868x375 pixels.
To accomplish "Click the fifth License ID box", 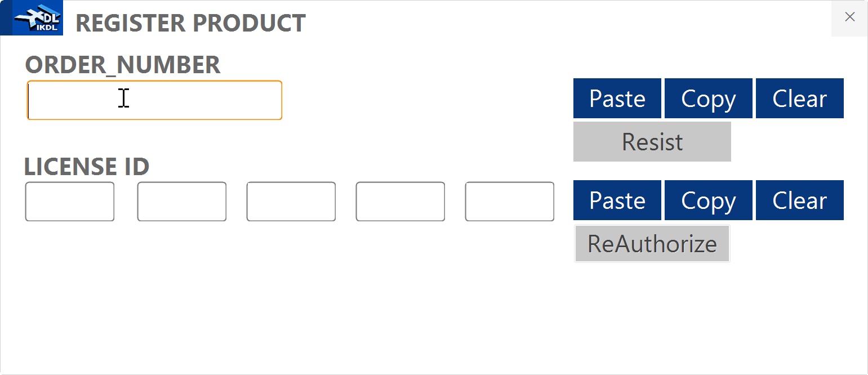I will point(510,202).
